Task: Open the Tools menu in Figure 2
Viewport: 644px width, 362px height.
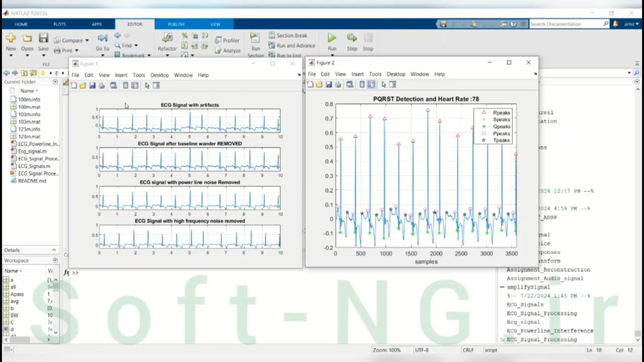Action: (375, 74)
